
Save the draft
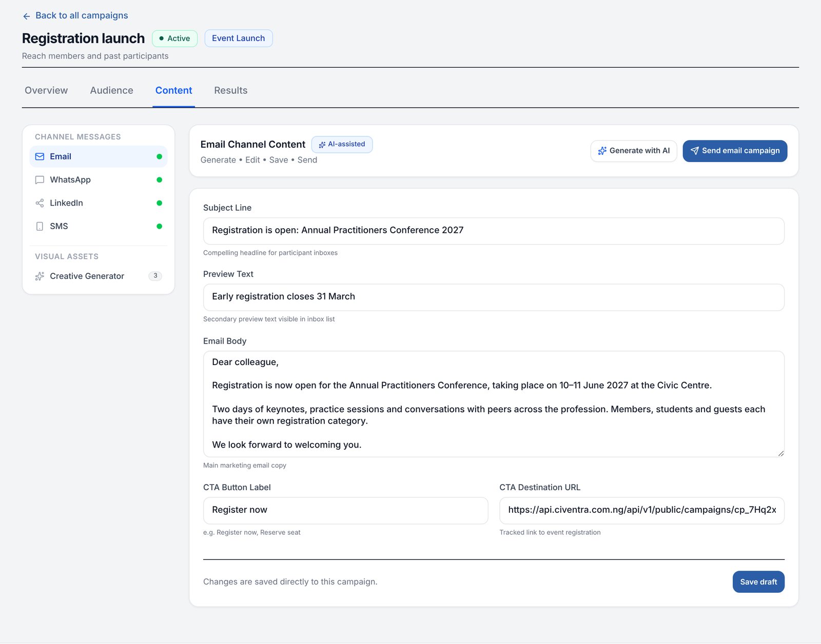tap(758, 582)
